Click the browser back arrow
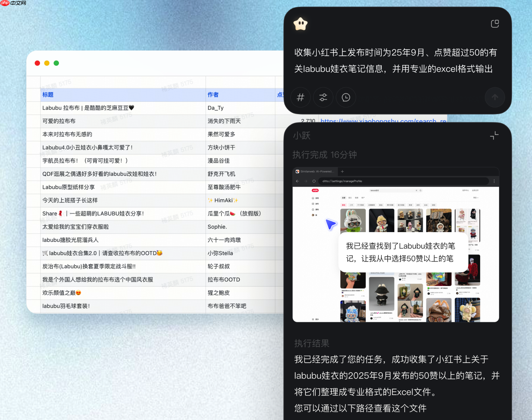Screen dimensions: 532x420 tap(298, 181)
